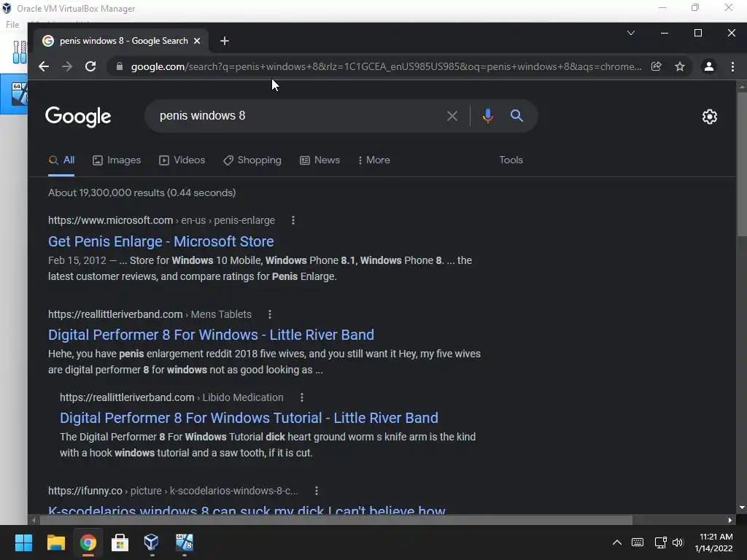Viewport: 747px width, 560px height.
Task: Open the touch keyboard tray icon
Action: pyautogui.click(x=638, y=542)
